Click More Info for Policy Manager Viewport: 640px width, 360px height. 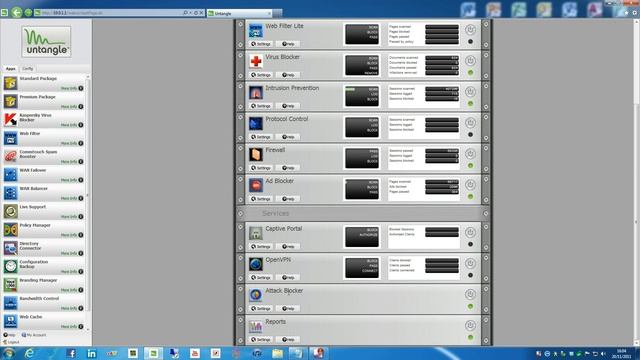(x=72, y=235)
